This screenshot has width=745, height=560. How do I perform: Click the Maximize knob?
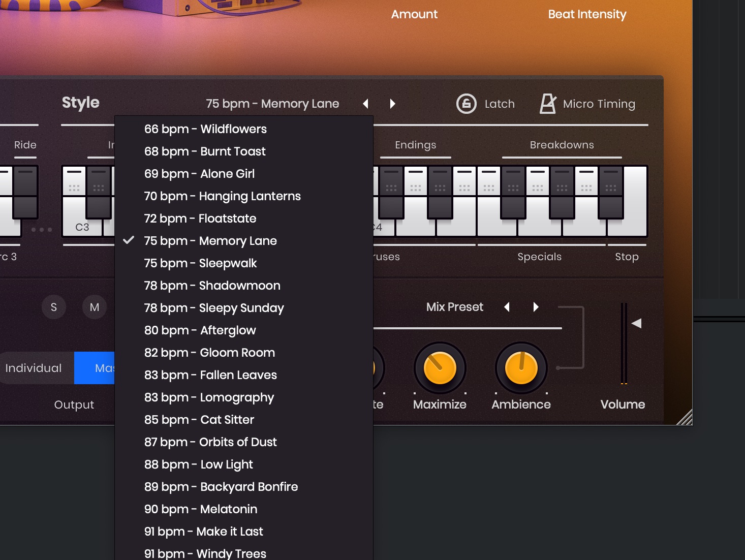tap(440, 368)
